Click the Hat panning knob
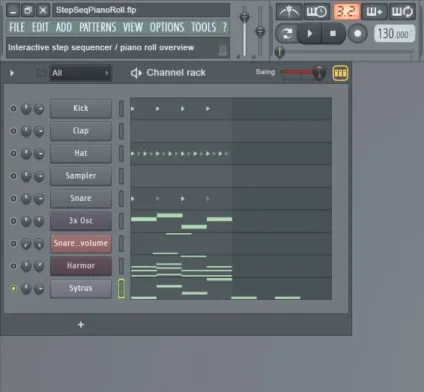The width and height of the screenshot is (424, 392). tap(26, 154)
